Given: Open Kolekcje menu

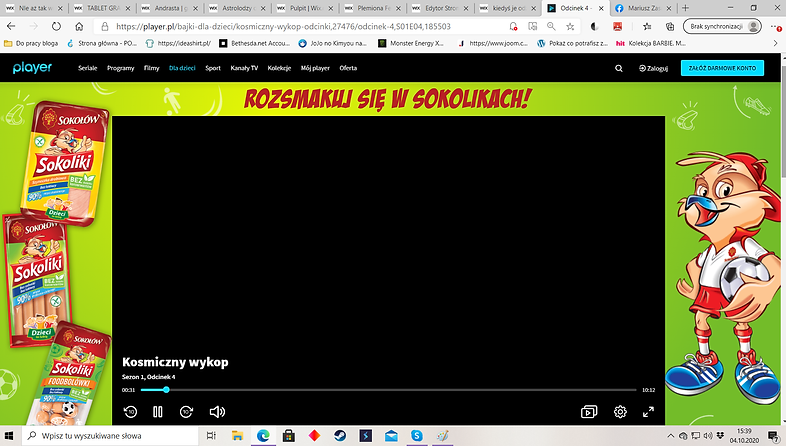Looking at the screenshot, I should [279, 68].
